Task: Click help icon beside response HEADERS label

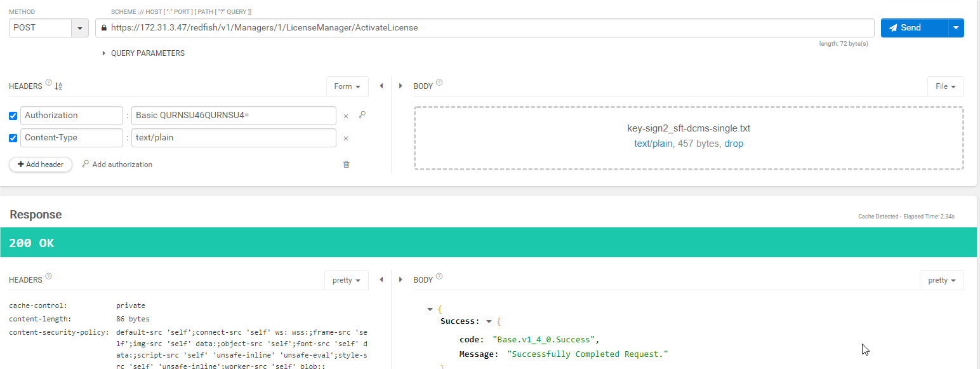Action: pos(49,277)
